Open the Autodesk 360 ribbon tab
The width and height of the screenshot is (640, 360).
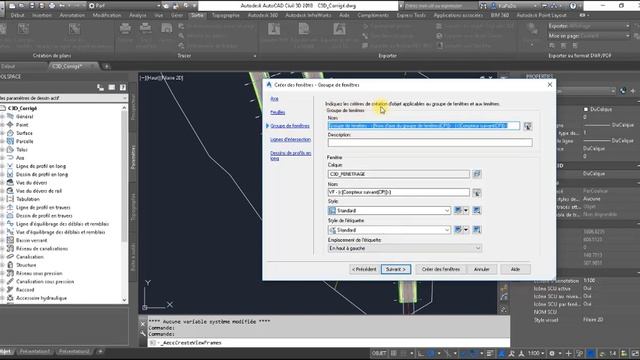click(263, 15)
